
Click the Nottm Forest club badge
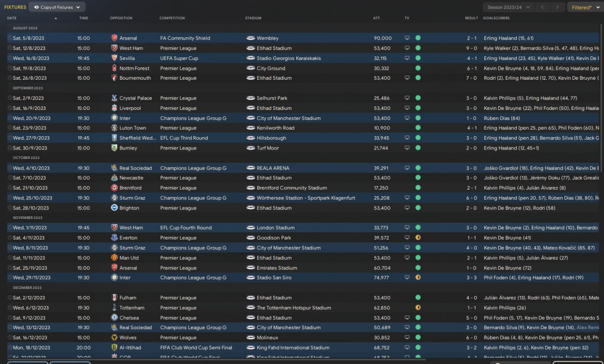[x=114, y=68]
